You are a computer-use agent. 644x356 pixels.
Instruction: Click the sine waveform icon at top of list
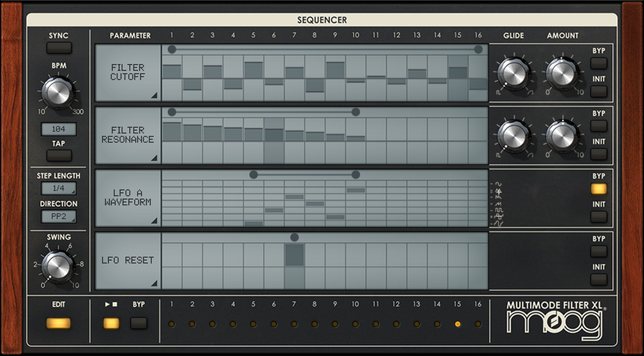[x=498, y=184]
